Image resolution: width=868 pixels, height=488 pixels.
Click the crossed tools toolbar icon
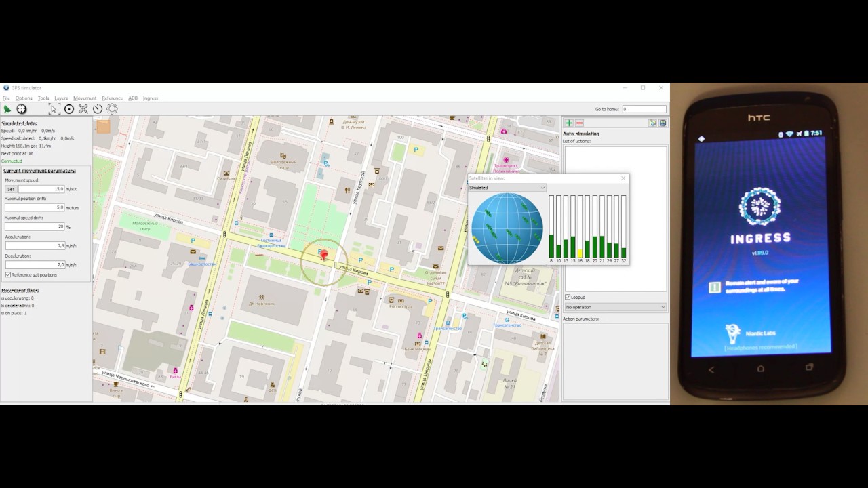pos(83,109)
